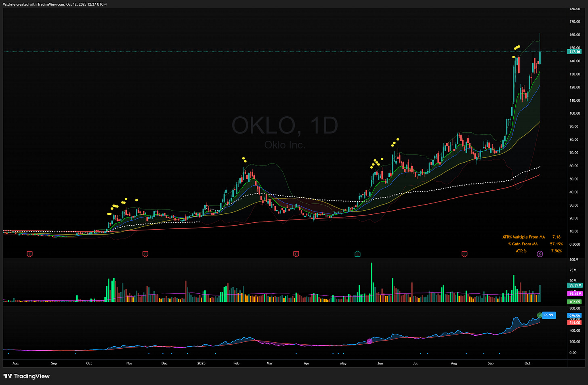This screenshot has width=588, height=385.
Task: Click the RS 99 label
Action: [x=548, y=315]
